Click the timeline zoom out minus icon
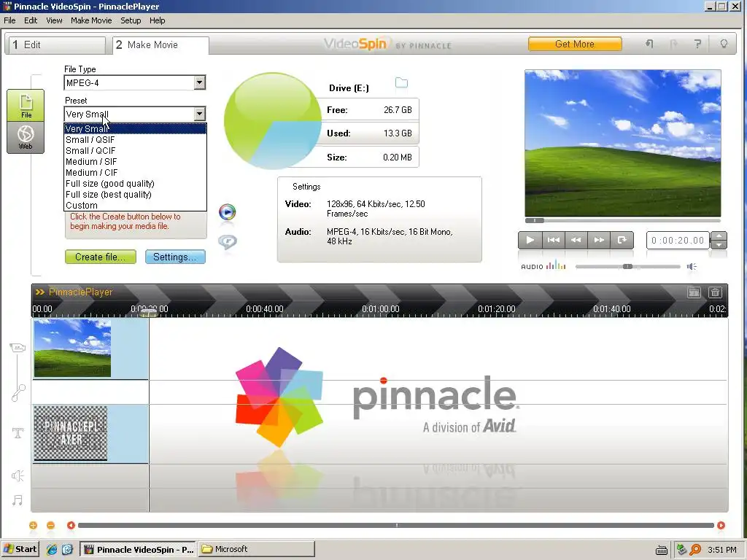 click(50, 525)
